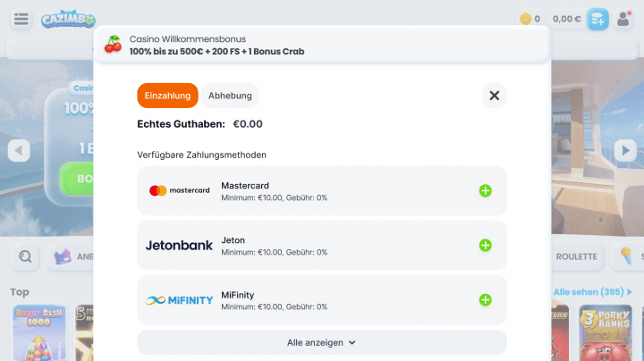Open the Roulette category
The image size is (644, 361).
pyautogui.click(x=577, y=256)
